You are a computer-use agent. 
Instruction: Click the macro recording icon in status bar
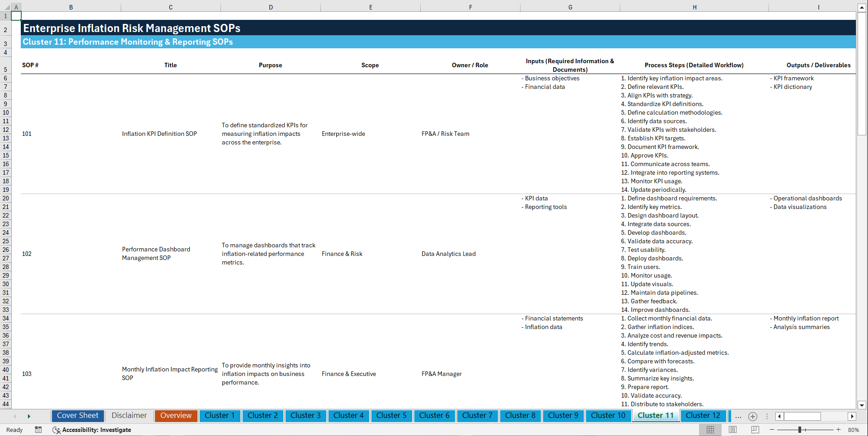pos(38,430)
